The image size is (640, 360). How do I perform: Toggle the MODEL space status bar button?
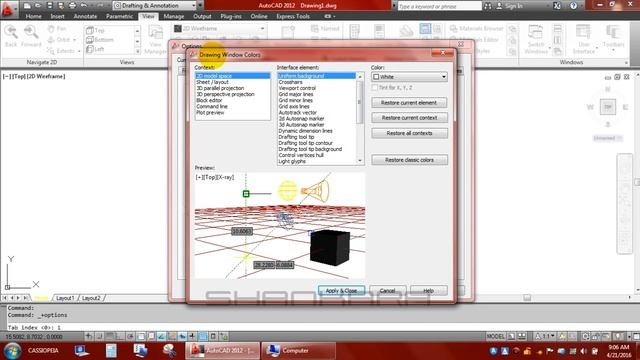[x=496, y=336]
